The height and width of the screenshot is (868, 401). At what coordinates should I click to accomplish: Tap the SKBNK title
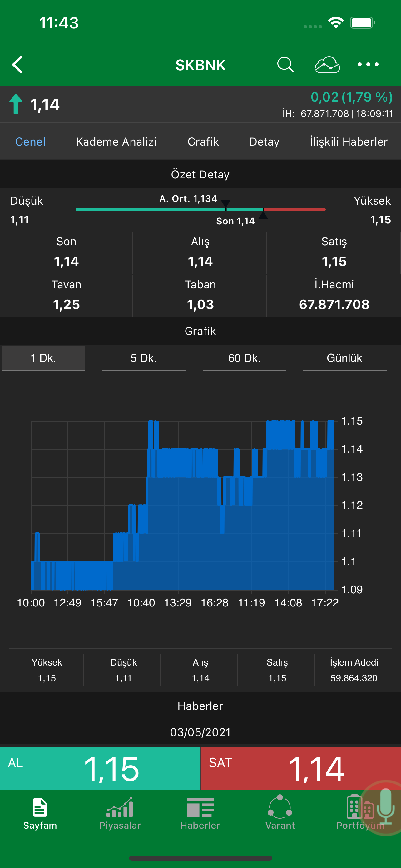[x=200, y=65]
